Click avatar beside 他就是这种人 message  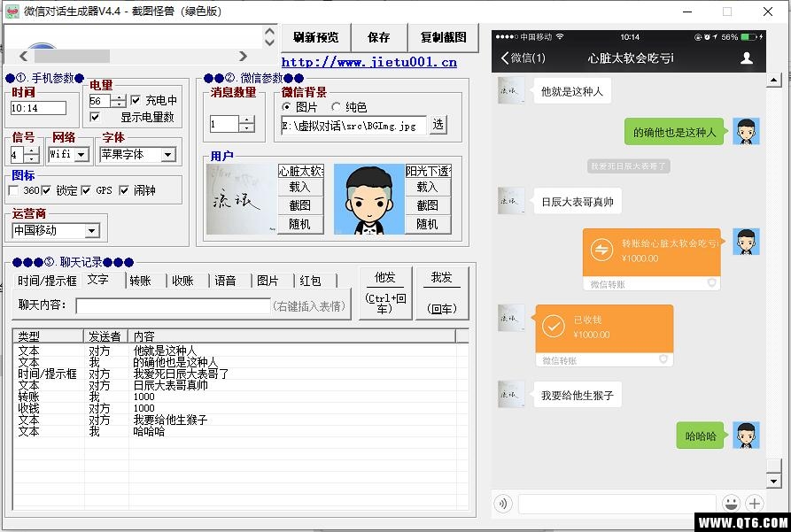click(x=510, y=91)
